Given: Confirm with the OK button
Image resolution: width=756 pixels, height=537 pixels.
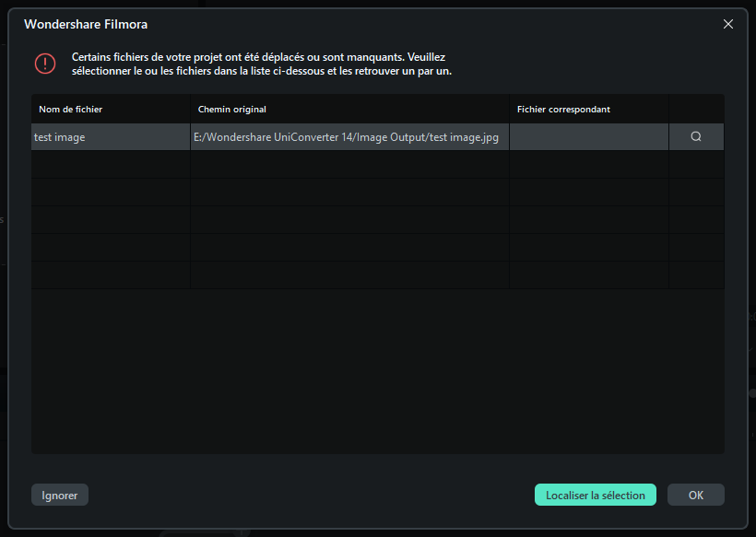Looking at the screenshot, I should [696, 495].
